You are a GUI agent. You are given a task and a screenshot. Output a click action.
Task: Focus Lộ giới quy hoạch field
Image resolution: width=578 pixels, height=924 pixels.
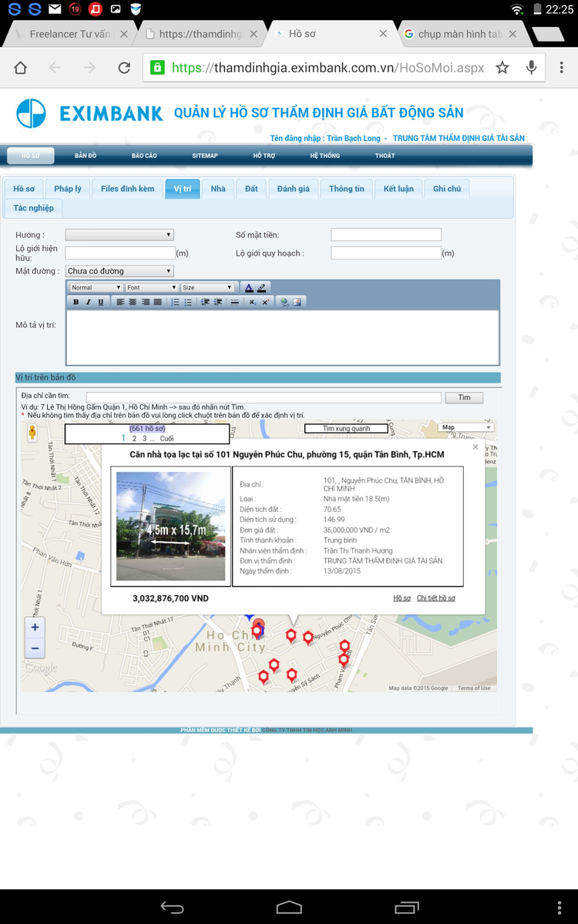click(x=386, y=253)
